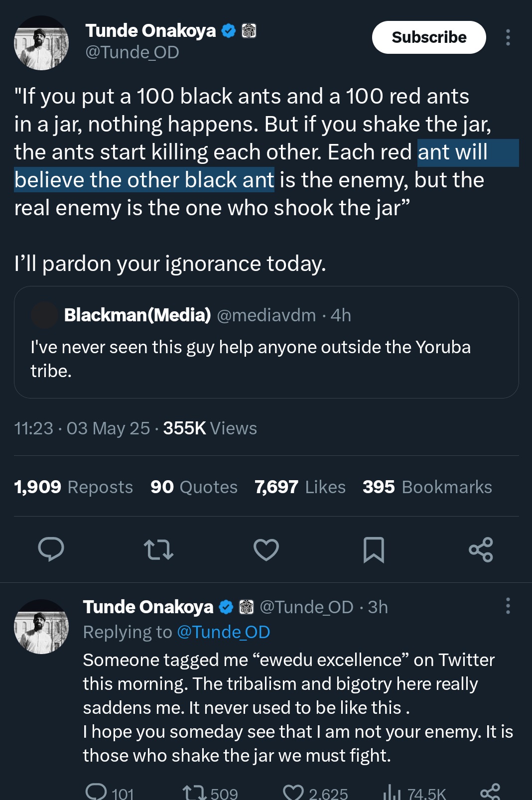Open Tunde Onakoya's profile picture at top
Viewport: 532px width, 800px height.
41,43
